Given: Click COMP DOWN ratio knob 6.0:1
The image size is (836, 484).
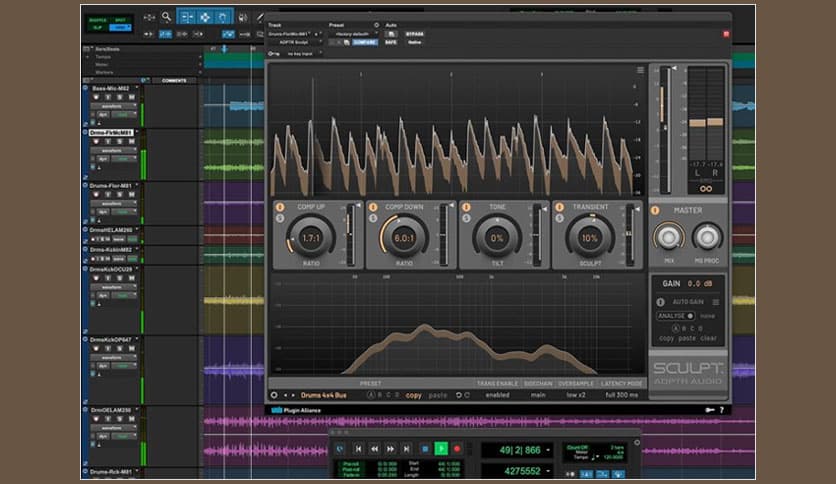Looking at the screenshot, I should point(404,237).
